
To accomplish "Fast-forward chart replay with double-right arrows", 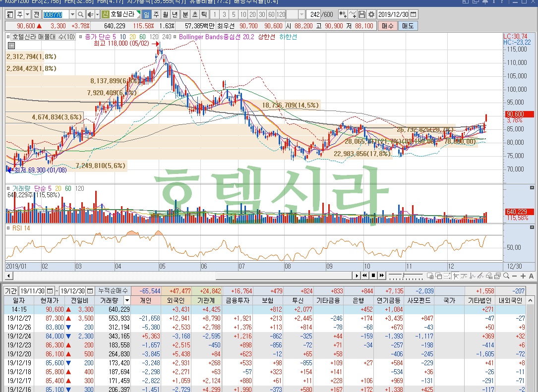I will click(x=382, y=276).
